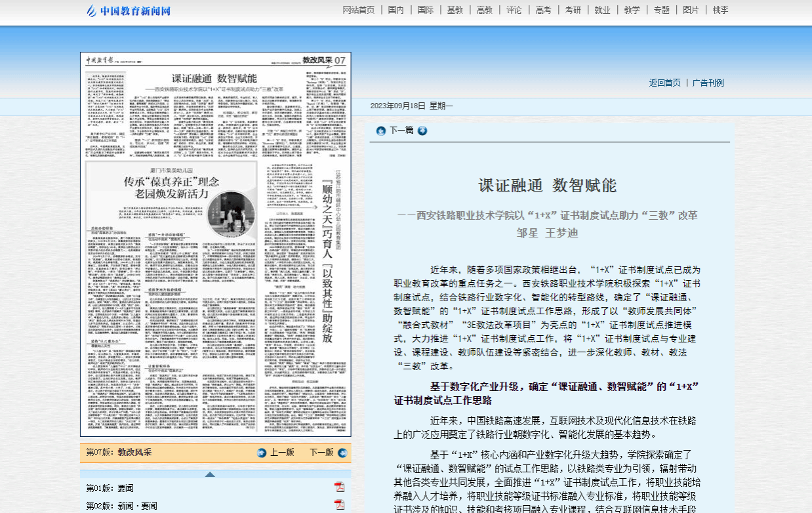Open the 第02版：新闻·要闻 page link
Image resolution: width=812 pixels, height=513 pixels.
pyautogui.click(x=122, y=506)
